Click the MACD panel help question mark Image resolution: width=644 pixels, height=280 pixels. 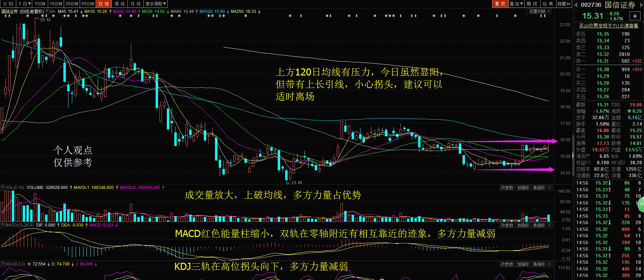click(x=2, y=225)
